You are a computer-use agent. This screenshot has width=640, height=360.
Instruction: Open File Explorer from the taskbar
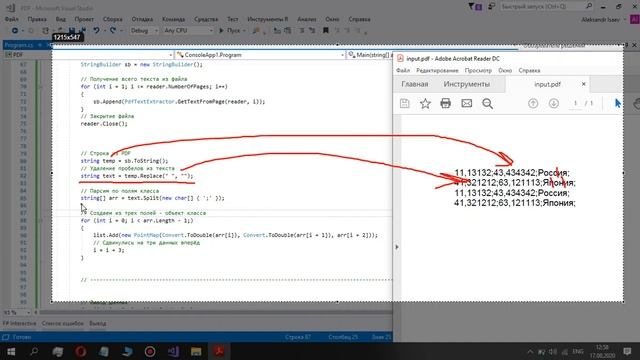coord(196,351)
